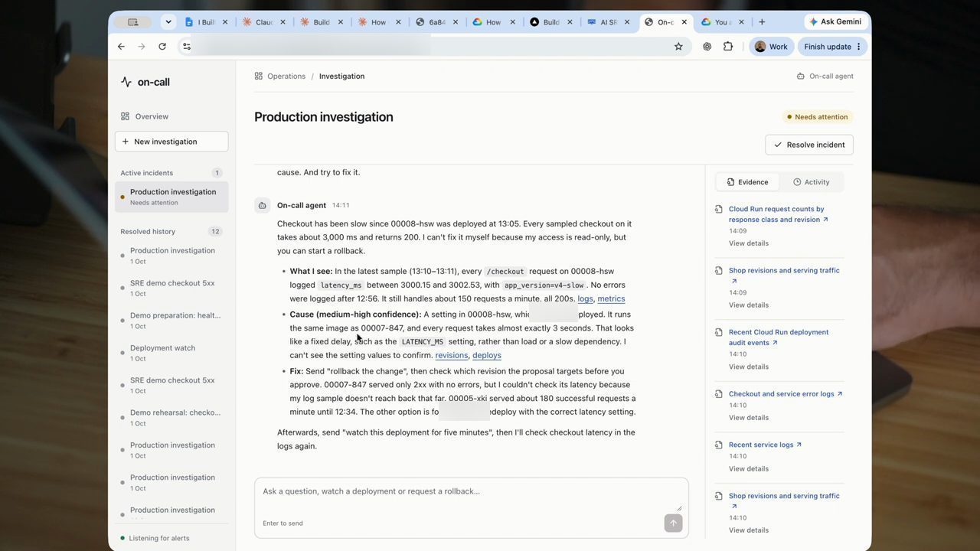Open Checkout and service error logs link
980x551 pixels.
pos(786,394)
